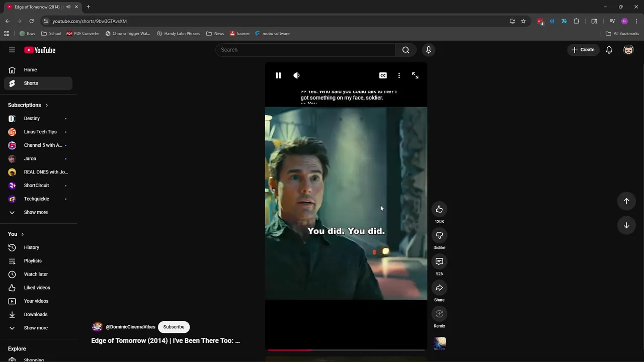Toggle the YouTube guide hamburger menu
The height and width of the screenshot is (362, 644).
click(12, 50)
